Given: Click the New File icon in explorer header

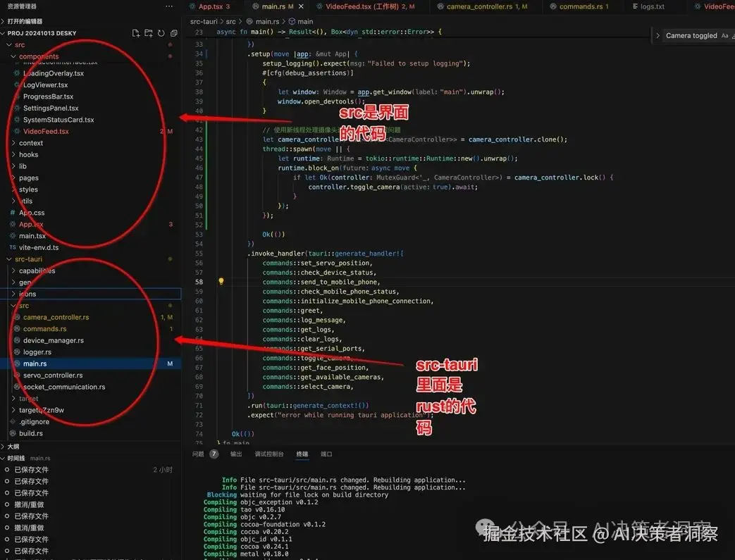Looking at the screenshot, I should pos(136,33).
